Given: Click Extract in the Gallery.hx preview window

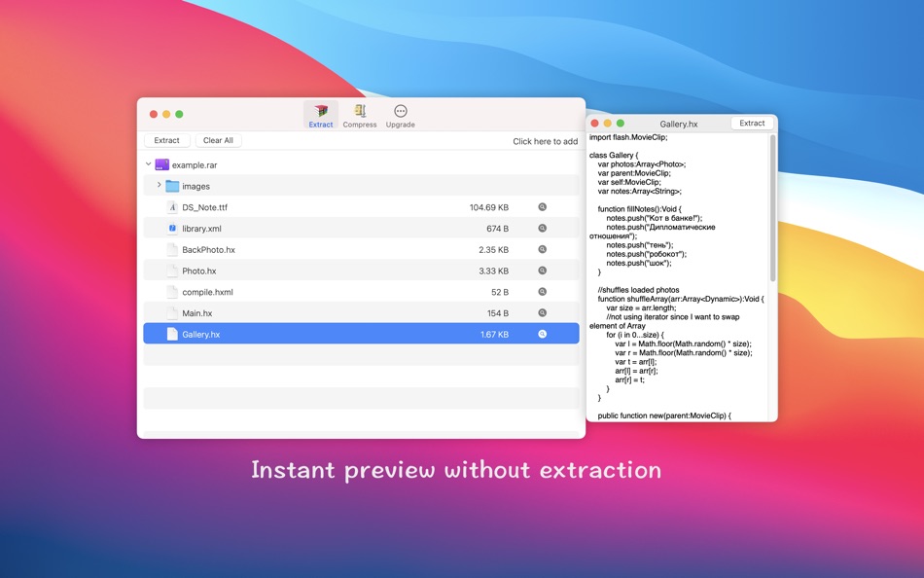Looking at the screenshot, I should click(752, 123).
